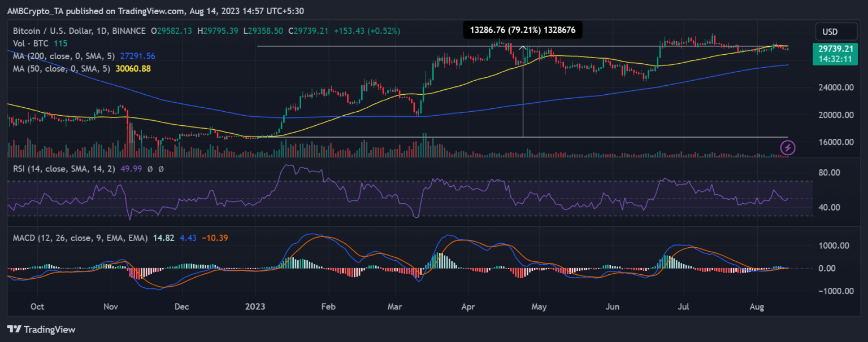Click the TradingView logo in the bottom corner
Viewport: 868px width, 342px height.
[15, 329]
